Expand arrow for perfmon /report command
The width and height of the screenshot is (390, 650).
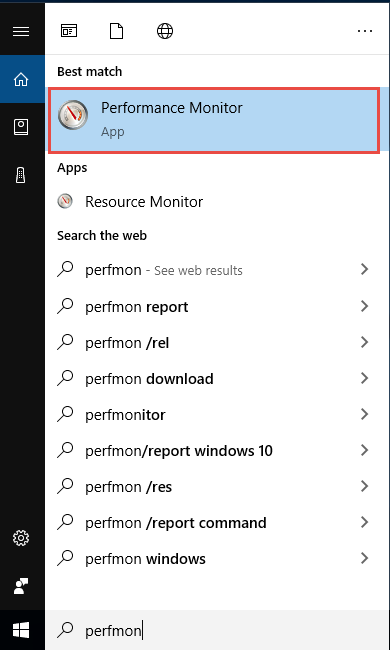tap(365, 522)
